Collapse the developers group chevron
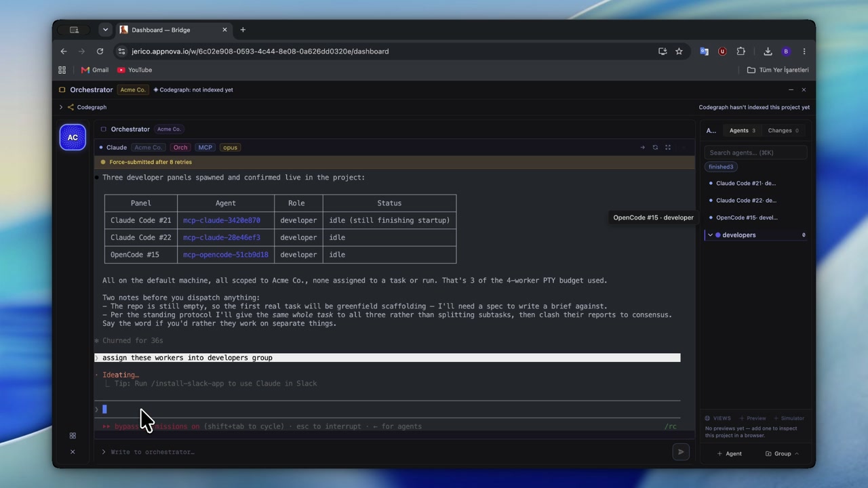 [710, 235]
